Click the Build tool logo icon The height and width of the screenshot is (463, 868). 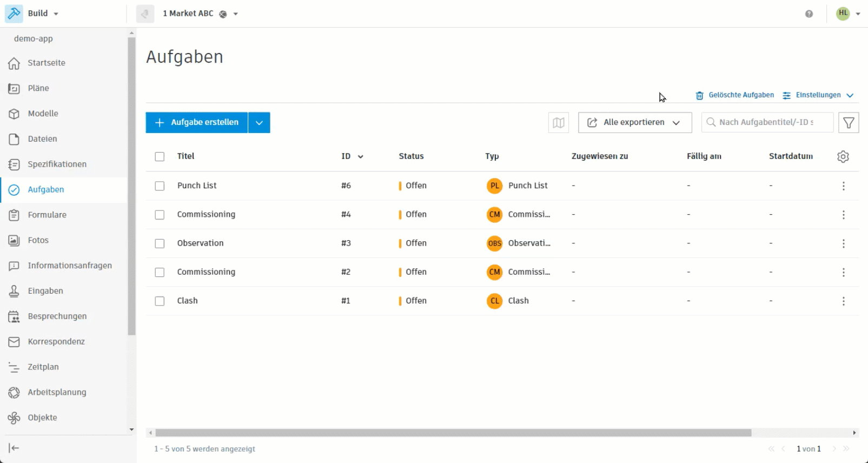tap(14, 14)
